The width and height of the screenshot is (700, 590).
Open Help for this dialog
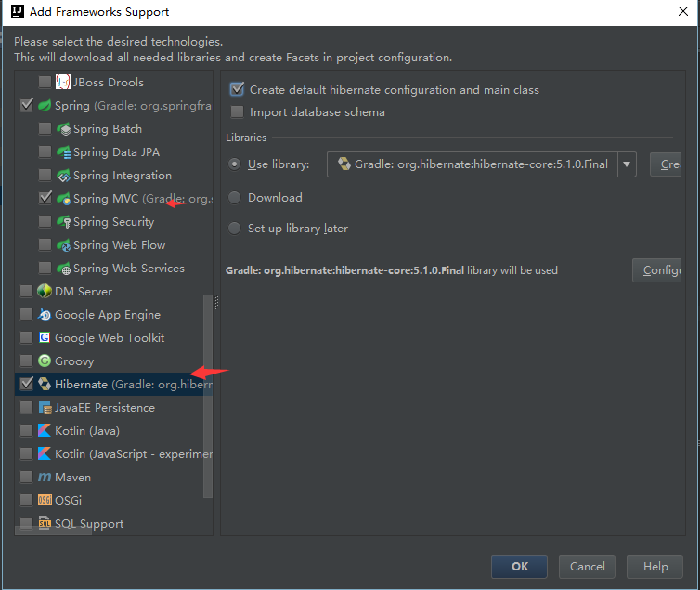point(655,567)
